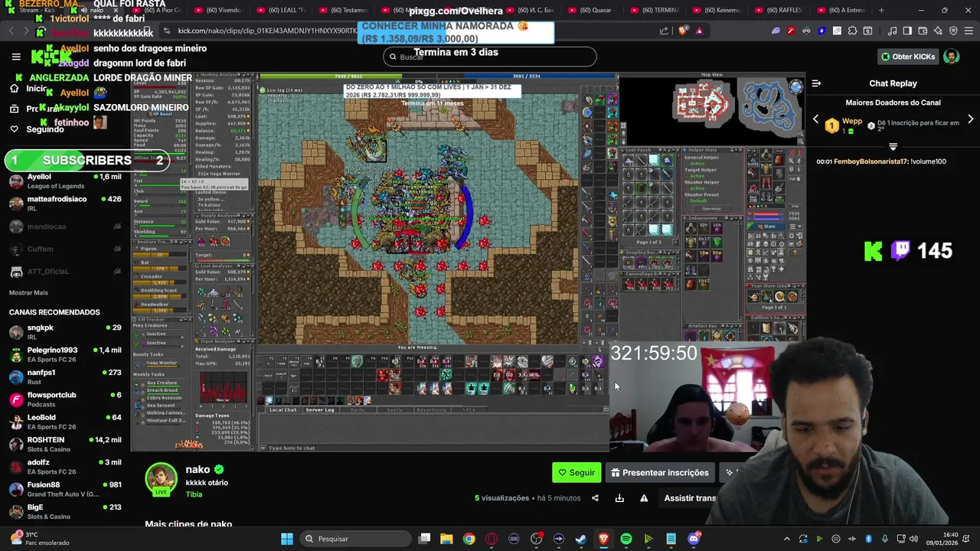Open Windows Start menu
Image resolution: width=980 pixels, height=551 pixels.
pyautogui.click(x=287, y=539)
